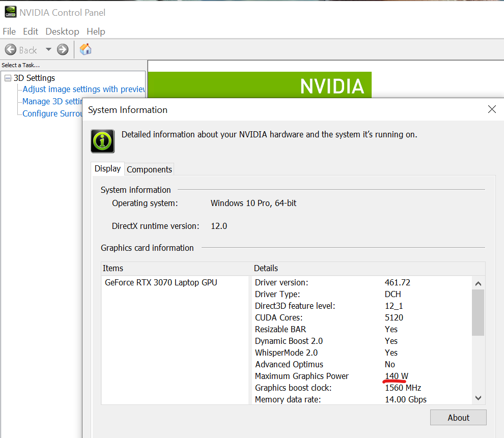Select GeForce RTX 3070 Laptop GPU item
This screenshot has width=504, height=438.
[x=161, y=282]
